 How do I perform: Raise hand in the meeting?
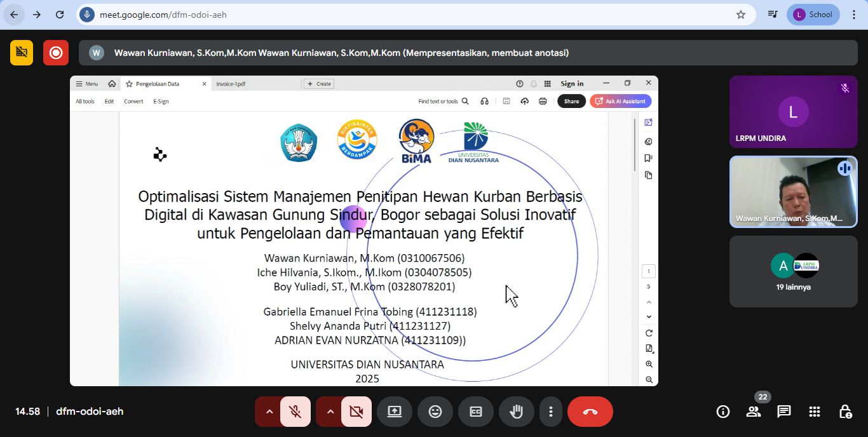(516, 412)
